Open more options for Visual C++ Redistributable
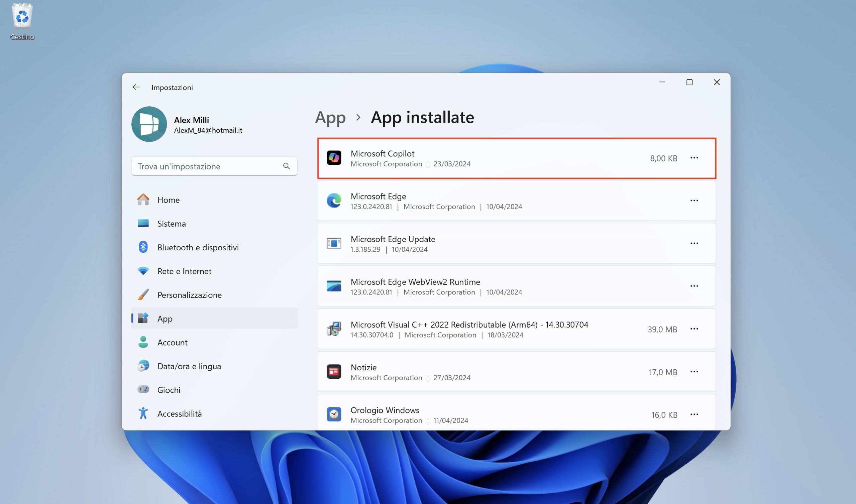This screenshot has height=504, width=856. point(694,329)
